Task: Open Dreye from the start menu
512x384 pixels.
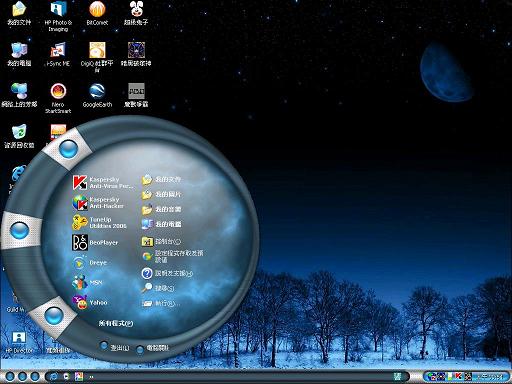Action: [90, 263]
